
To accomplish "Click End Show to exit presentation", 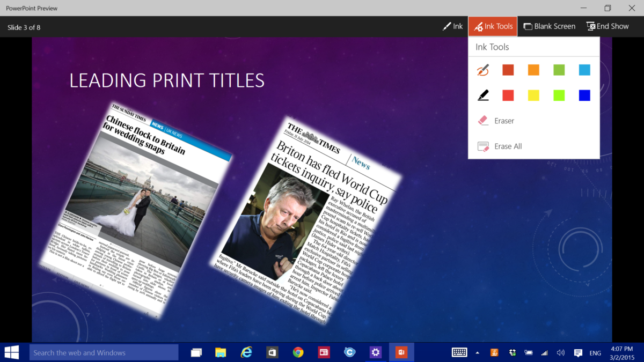I will coord(607,26).
